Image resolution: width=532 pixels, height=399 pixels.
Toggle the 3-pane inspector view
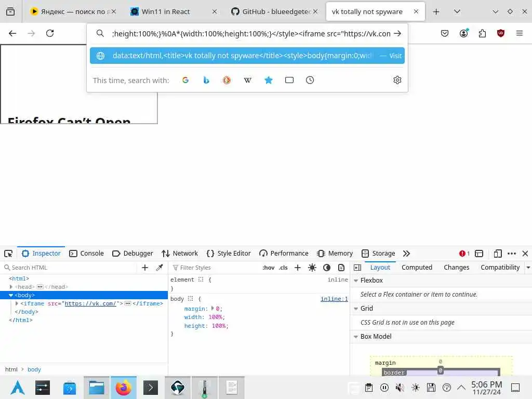[x=357, y=268]
